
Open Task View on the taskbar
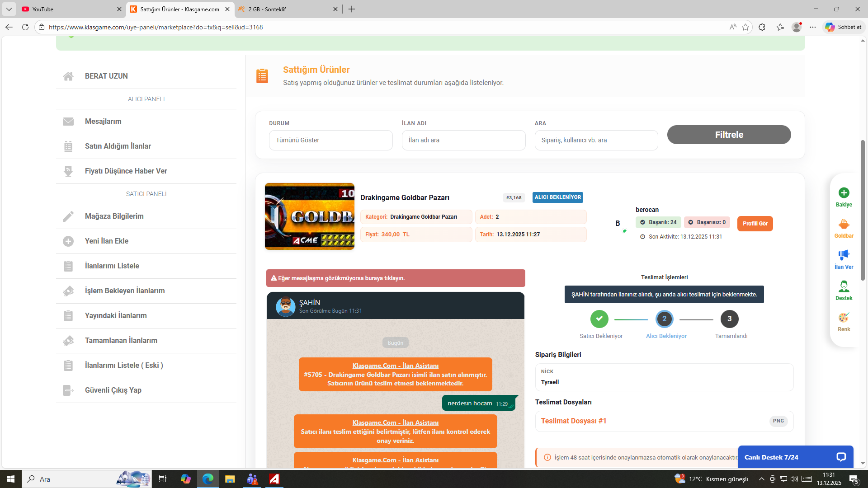click(x=163, y=479)
